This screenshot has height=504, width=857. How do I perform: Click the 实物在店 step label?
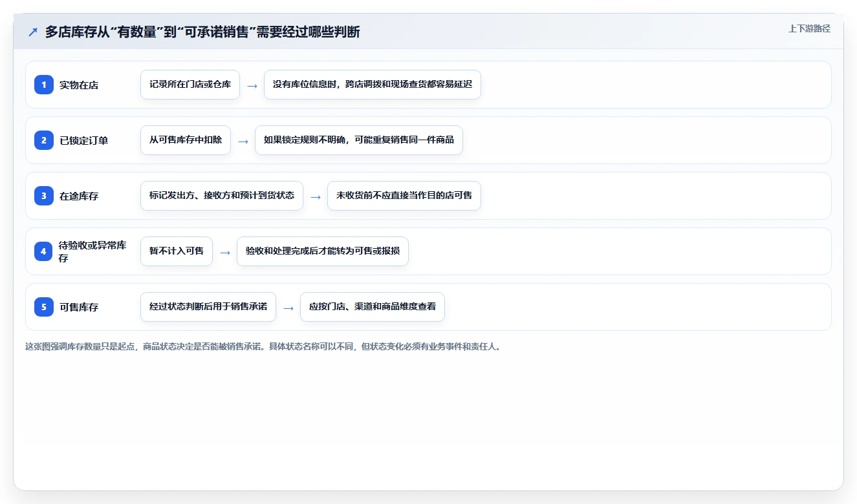pos(79,85)
